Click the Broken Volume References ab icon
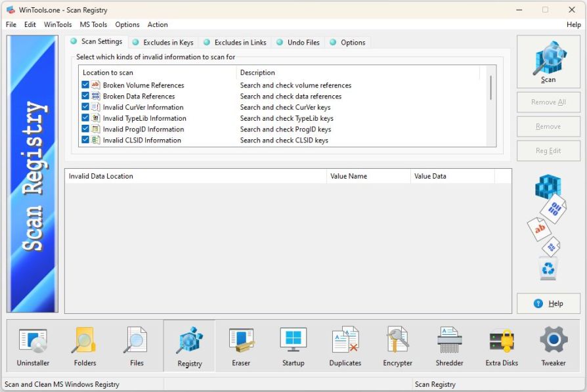The height and width of the screenshot is (392, 587). point(96,85)
